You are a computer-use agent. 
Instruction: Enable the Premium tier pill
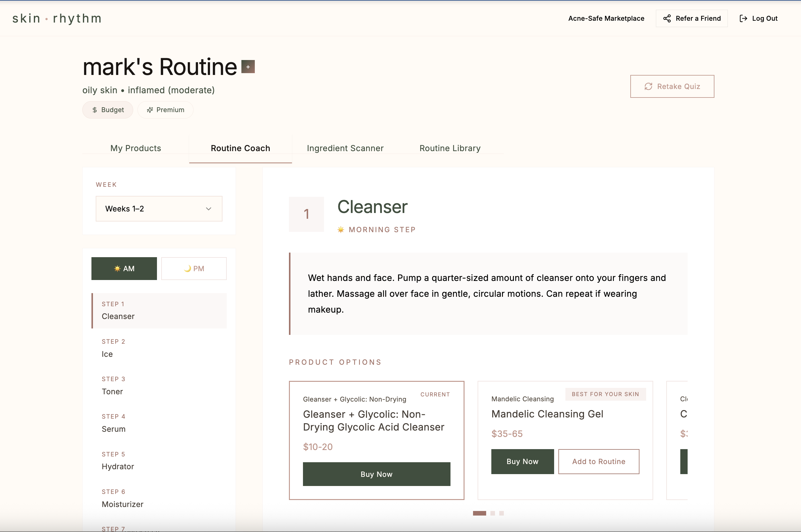(x=165, y=110)
